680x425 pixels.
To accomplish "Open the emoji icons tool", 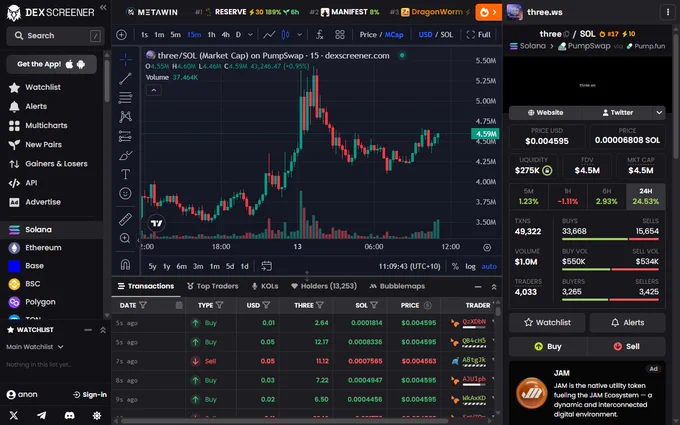I will click(x=125, y=193).
